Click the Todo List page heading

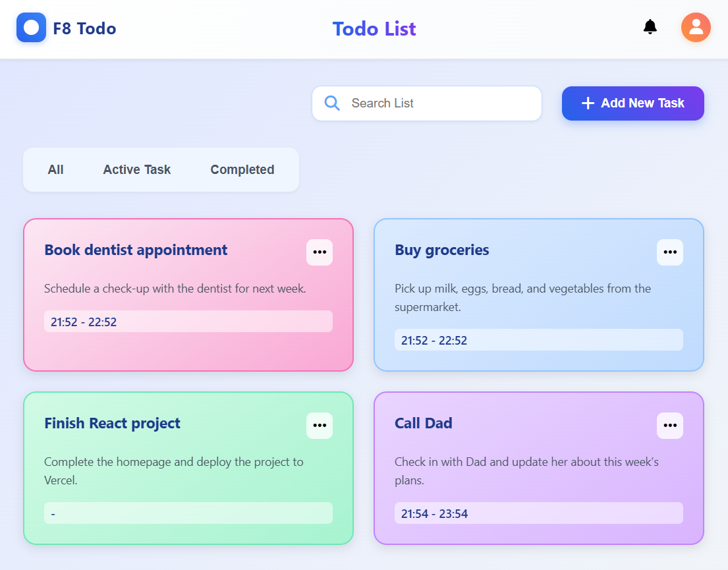(374, 29)
